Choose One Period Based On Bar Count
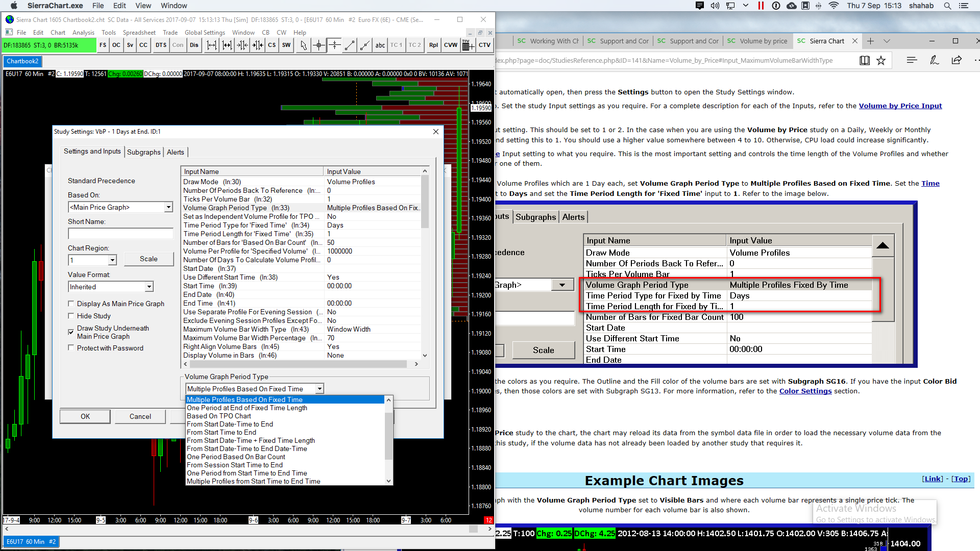The width and height of the screenshot is (980, 551). pyautogui.click(x=236, y=457)
